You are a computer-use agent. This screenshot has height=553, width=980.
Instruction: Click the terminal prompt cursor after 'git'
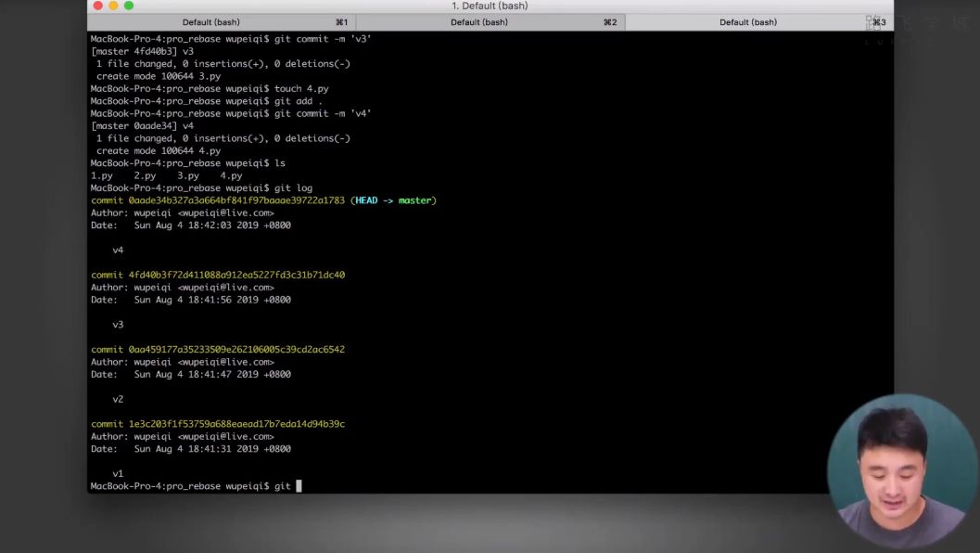[x=299, y=486]
